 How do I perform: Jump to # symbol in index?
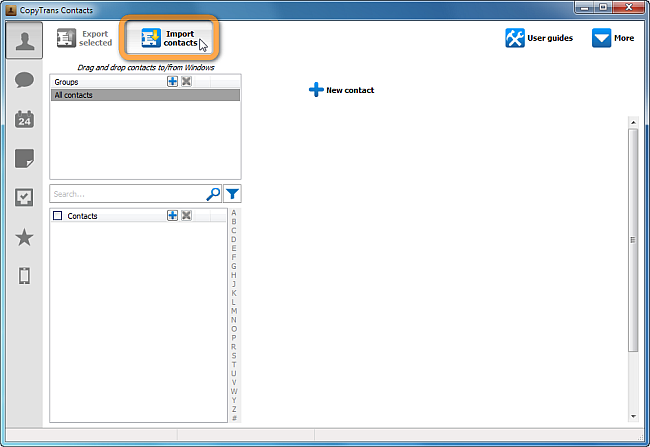pyautogui.click(x=234, y=418)
